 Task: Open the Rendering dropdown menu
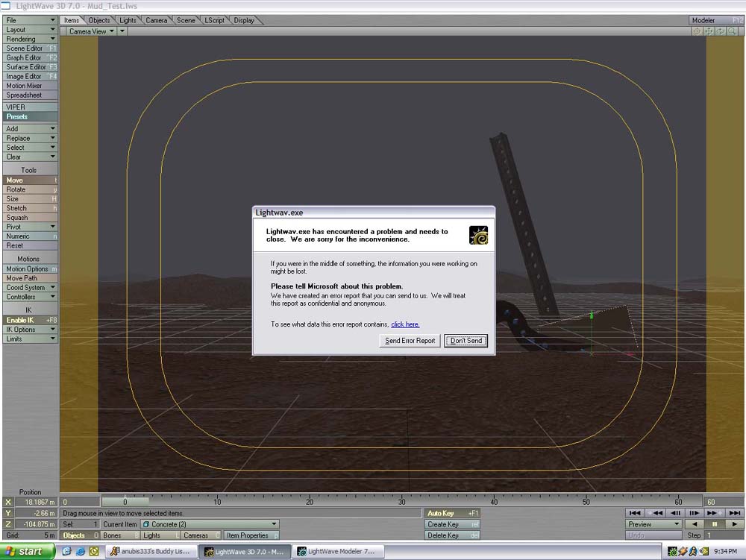(30, 39)
